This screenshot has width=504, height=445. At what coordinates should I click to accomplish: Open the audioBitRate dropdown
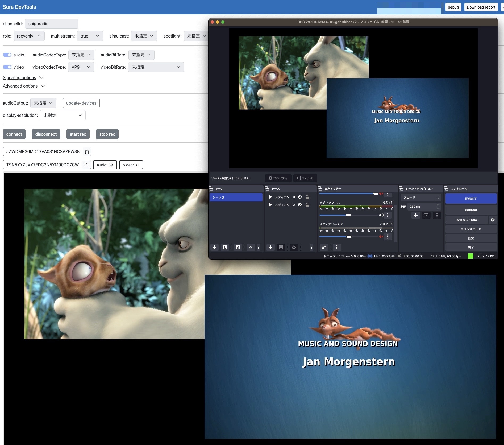click(x=141, y=55)
